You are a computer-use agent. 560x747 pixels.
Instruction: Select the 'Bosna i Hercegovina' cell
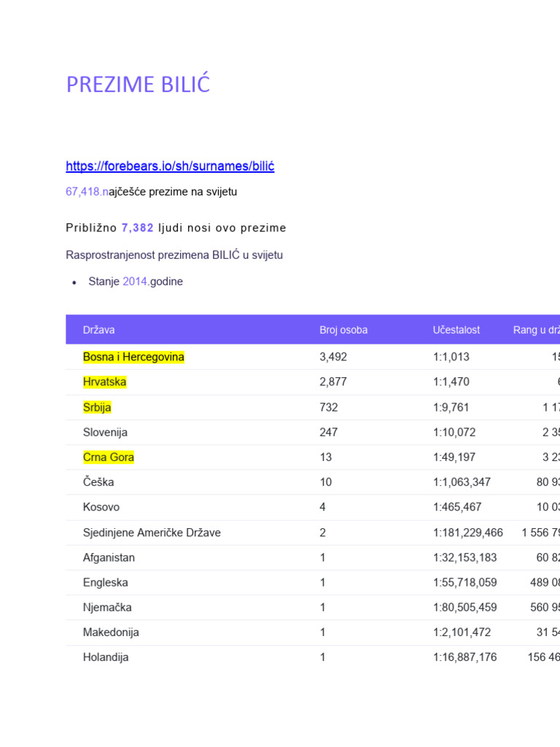click(x=133, y=357)
